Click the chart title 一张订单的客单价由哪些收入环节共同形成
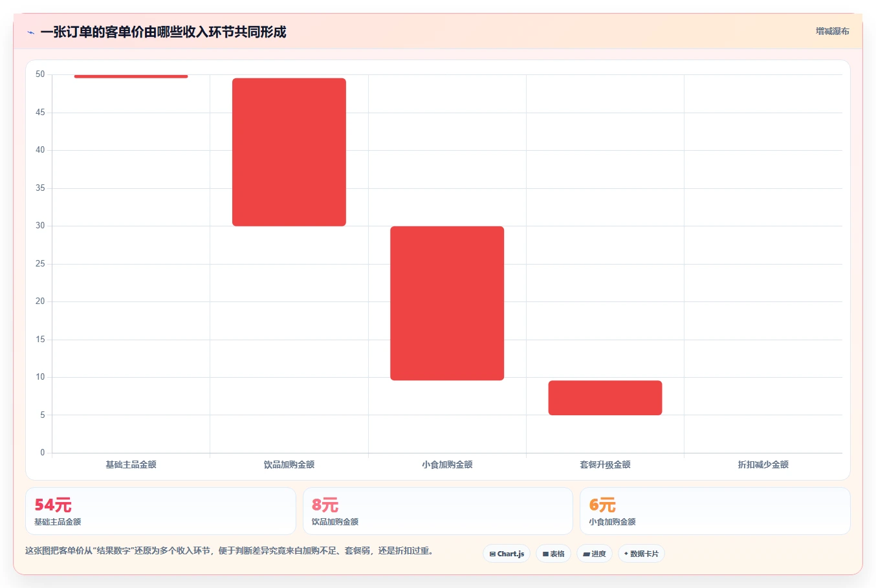 click(x=163, y=32)
